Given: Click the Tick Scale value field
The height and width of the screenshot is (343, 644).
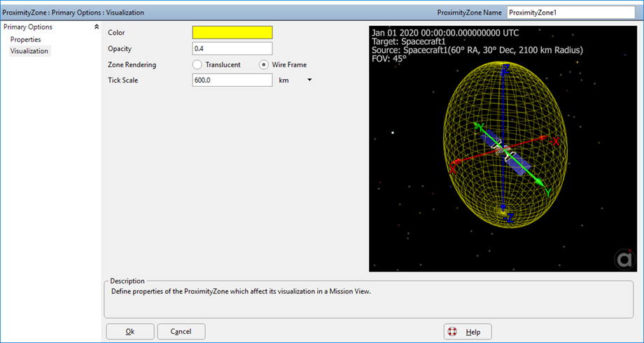Looking at the screenshot, I should [232, 80].
